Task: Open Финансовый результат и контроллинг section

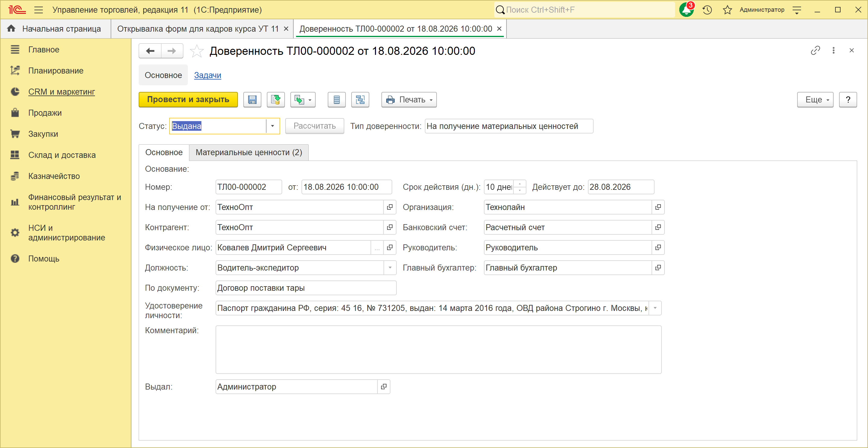Action: point(74,202)
